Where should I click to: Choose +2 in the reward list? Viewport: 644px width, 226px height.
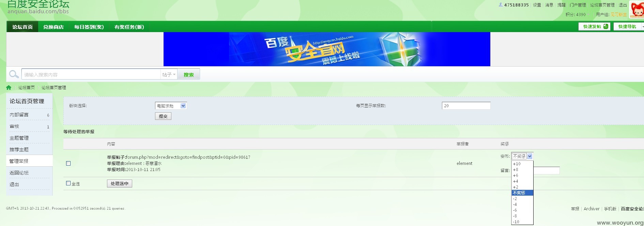(522, 187)
